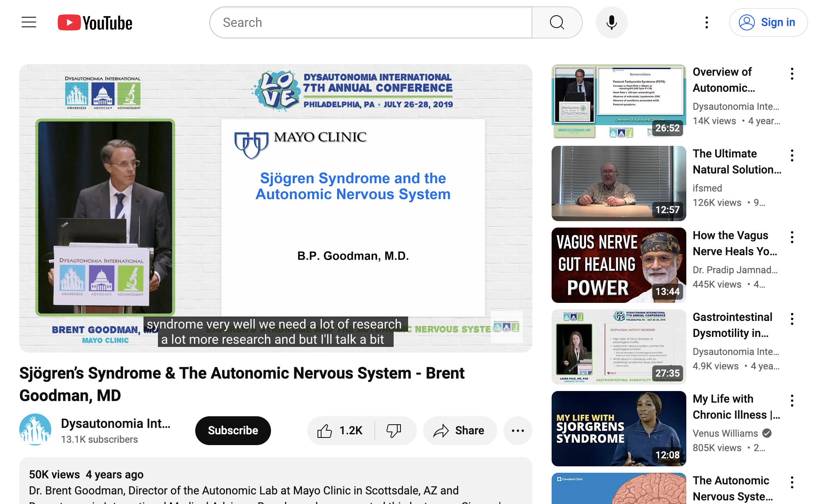Open the hamburger guide menu

coord(29,22)
